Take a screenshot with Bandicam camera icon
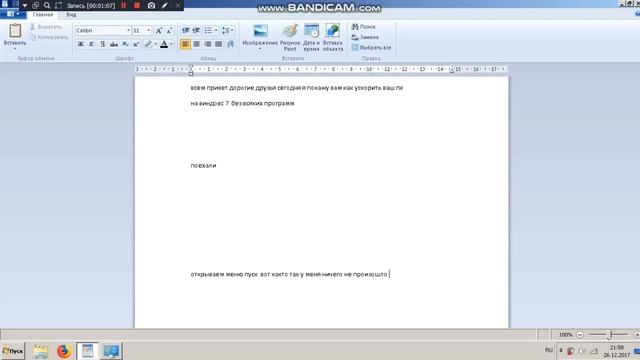Screen dimensions: 640x360 tap(151, 6)
